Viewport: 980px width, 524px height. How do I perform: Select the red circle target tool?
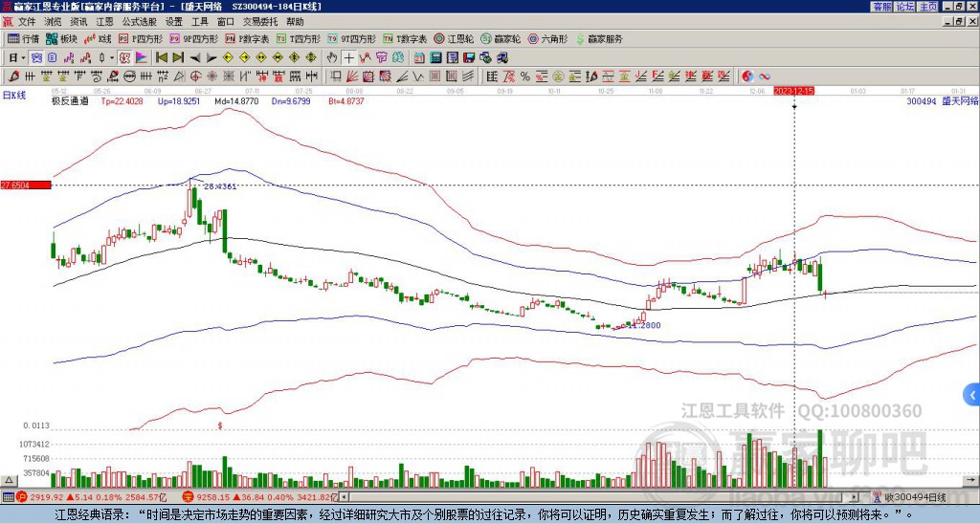pyautogui.click(x=195, y=76)
